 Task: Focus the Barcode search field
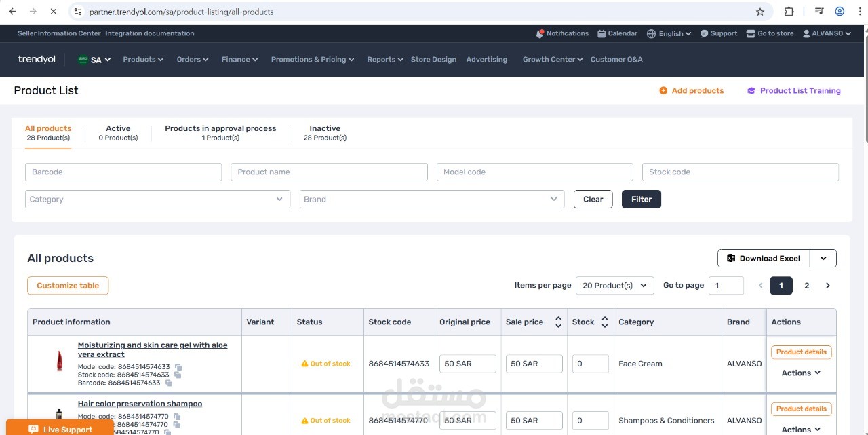click(123, 172)
